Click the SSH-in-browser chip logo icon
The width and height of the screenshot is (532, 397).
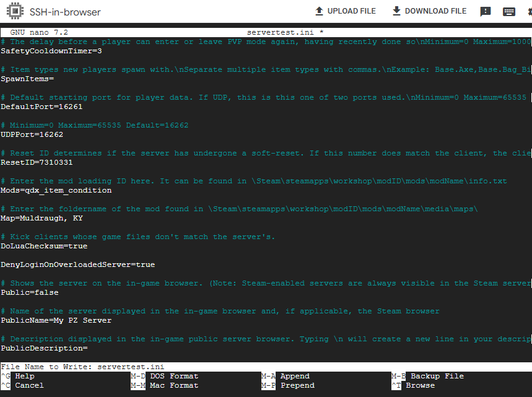15,11
